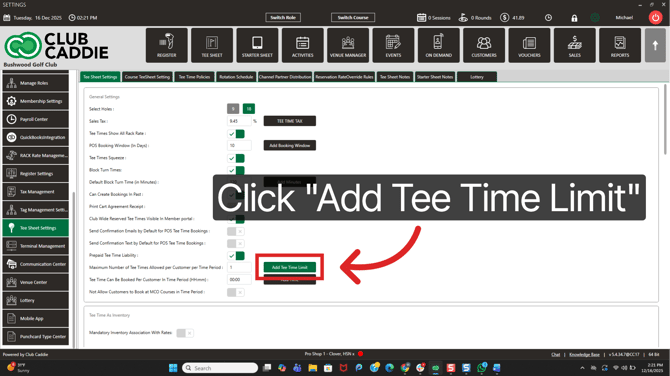Click the red power logout icon
This screenshot has width=670, height=376.
[x=655, y=18]
